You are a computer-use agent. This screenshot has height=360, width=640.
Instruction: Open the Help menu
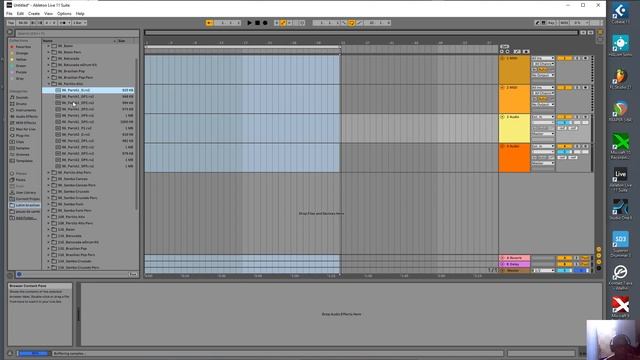[80, 13]
